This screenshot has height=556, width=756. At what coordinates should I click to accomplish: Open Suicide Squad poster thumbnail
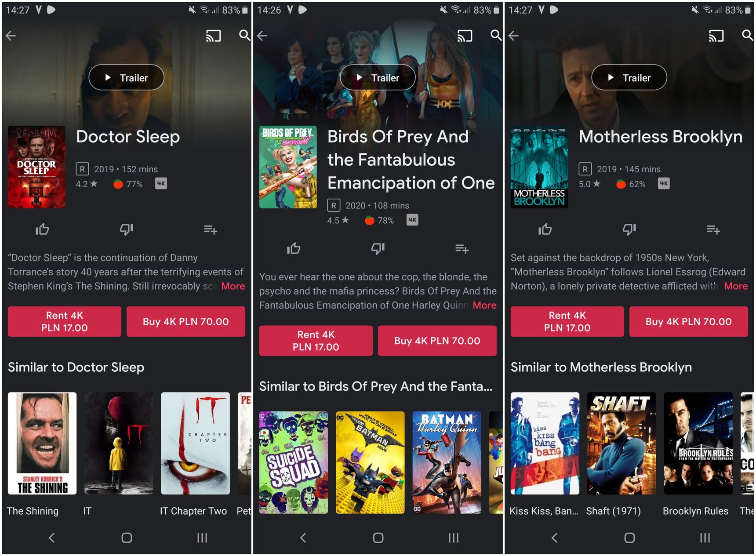pyautogui.click(x=294, y=462)
